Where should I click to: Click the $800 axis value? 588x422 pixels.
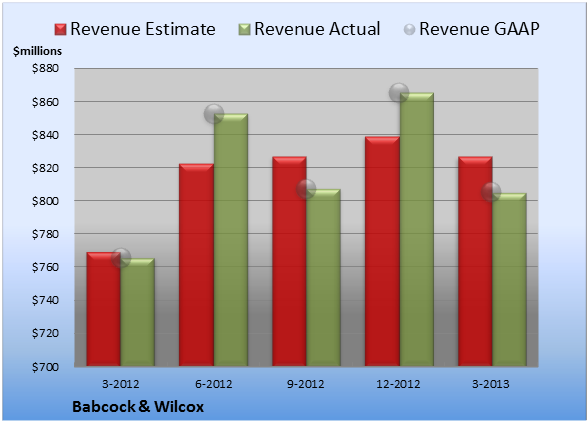coord(45,201)
